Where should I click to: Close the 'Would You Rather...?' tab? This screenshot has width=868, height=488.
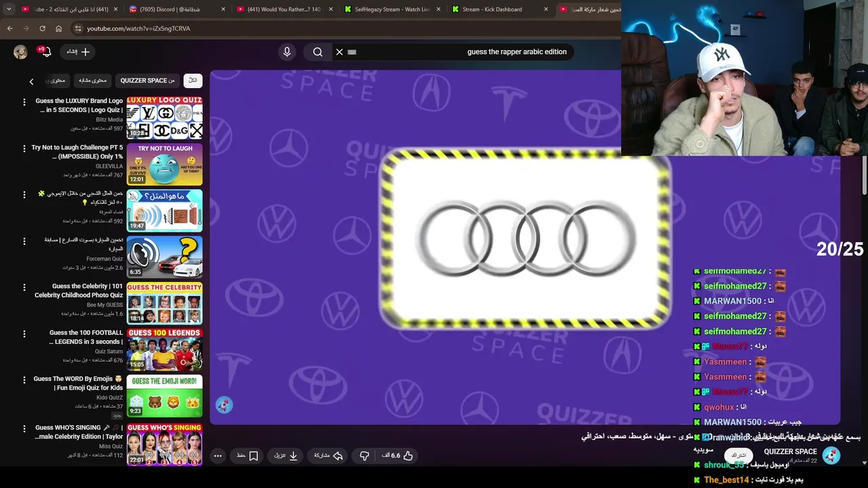pyautogui.click(x=330, y=9)
